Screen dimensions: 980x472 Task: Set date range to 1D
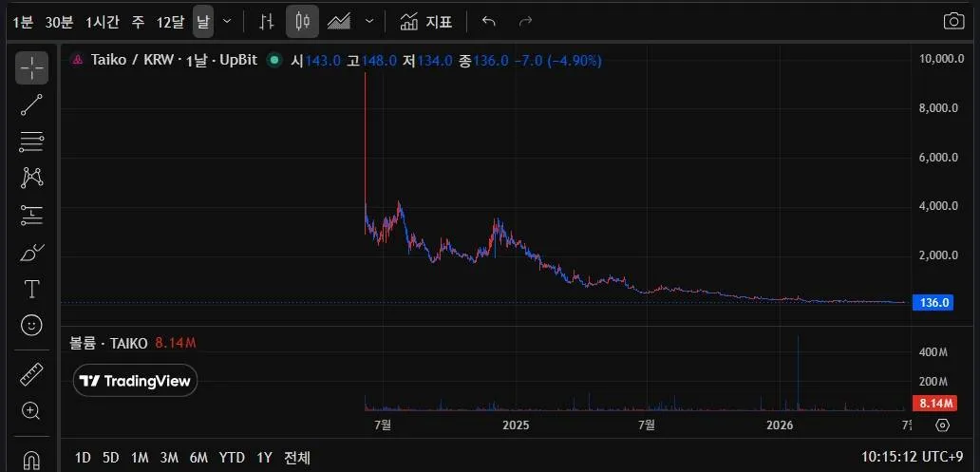[x=83, y=458]
